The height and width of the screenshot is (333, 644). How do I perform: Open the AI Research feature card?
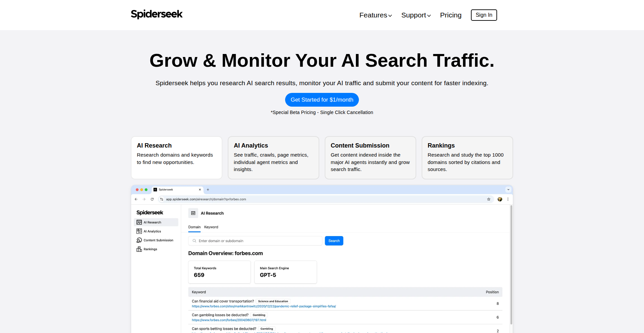[176, 158]
